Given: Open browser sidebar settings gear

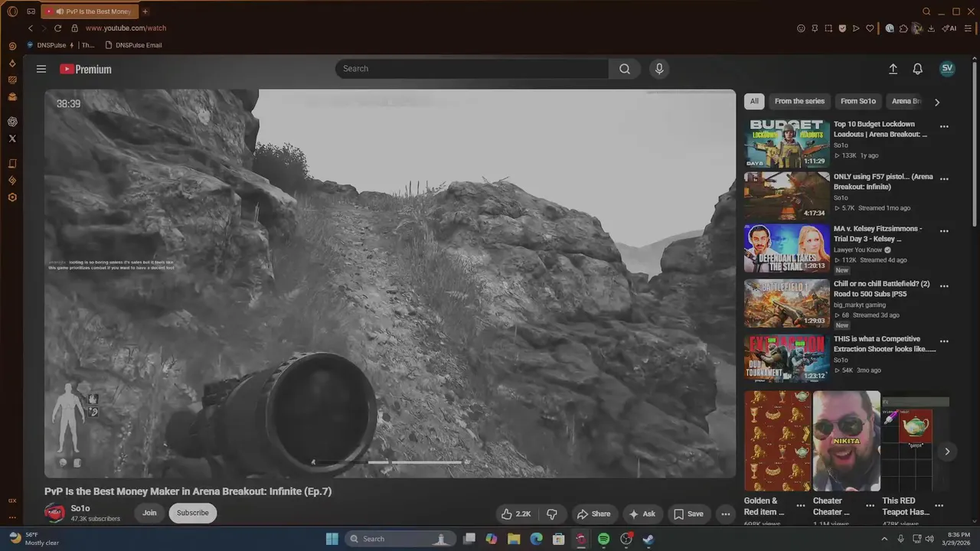Looking at the screenshot, I should (12, 197).
